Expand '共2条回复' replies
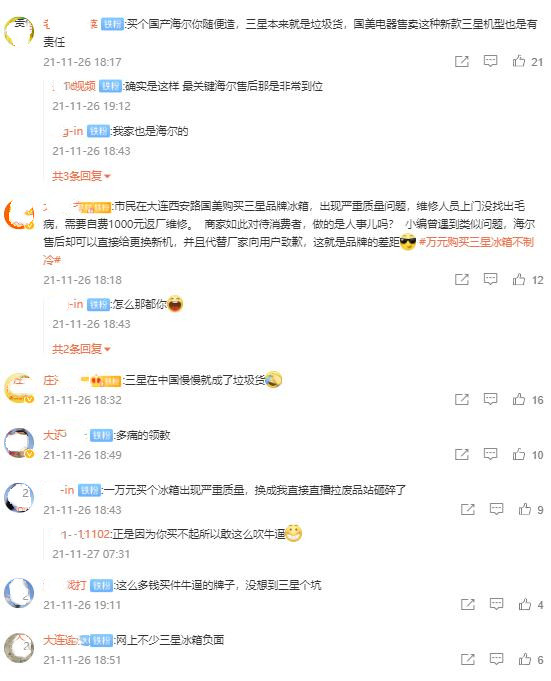 [81, 349]
